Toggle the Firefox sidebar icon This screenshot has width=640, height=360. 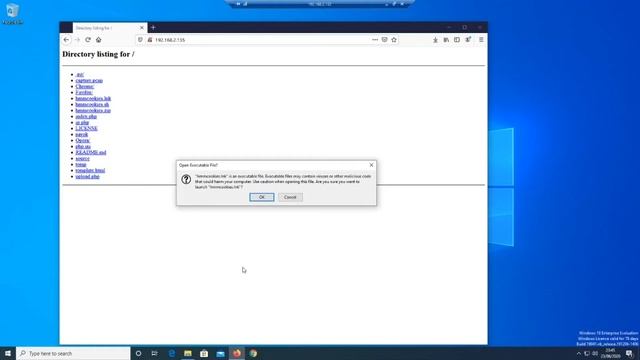point(457,40)
